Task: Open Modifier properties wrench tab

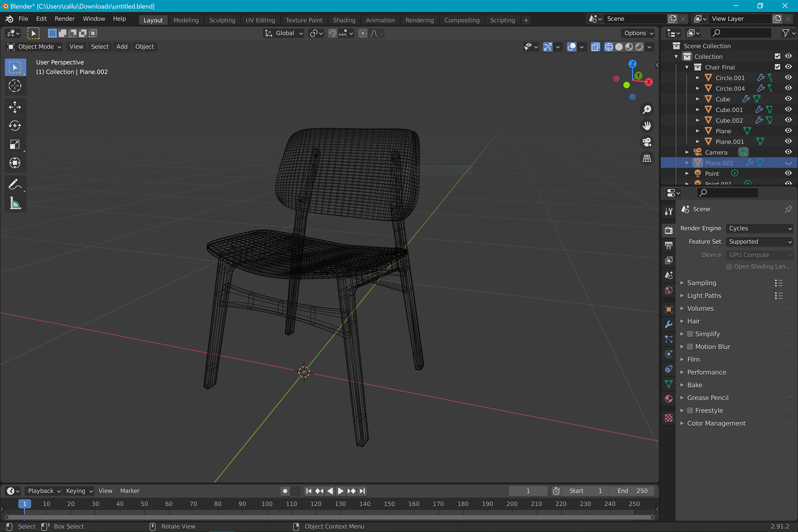Action: (x=668, y=324)
